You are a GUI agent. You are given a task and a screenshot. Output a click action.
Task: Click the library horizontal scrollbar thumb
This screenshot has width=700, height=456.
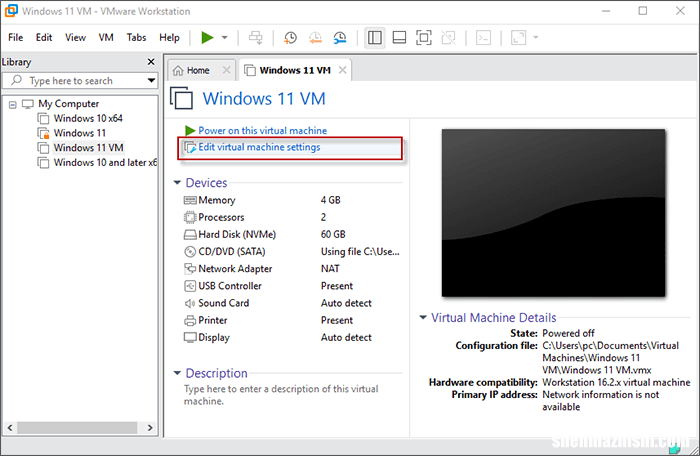click(x=77, y=427)
